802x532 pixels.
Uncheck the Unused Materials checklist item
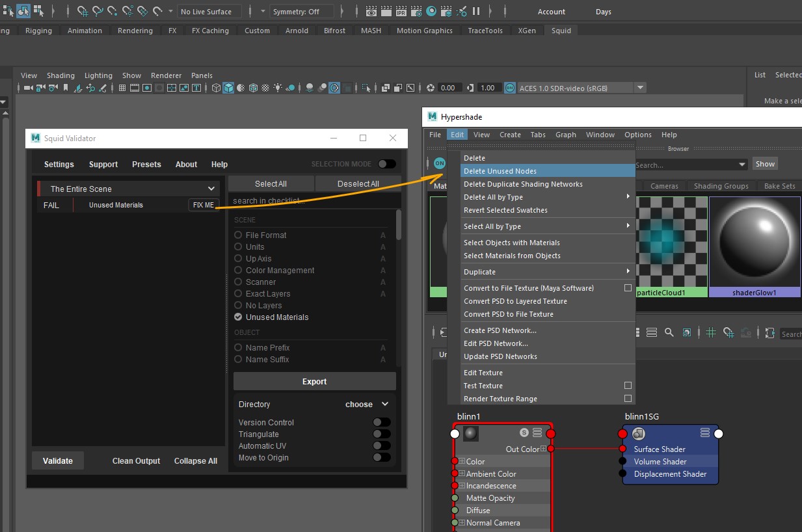point(238,317)
